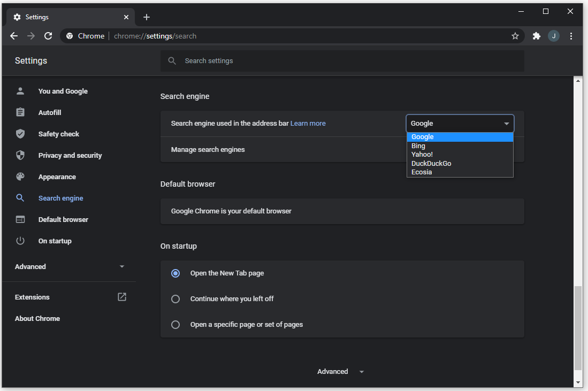Bookmark this page with the star icon
This screenshot has width=588, height=391.
[515, 36]
